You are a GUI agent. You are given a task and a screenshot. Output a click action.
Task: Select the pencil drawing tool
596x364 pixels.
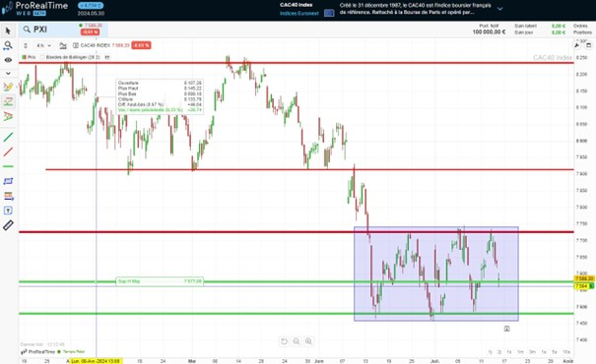pos(8,87)
